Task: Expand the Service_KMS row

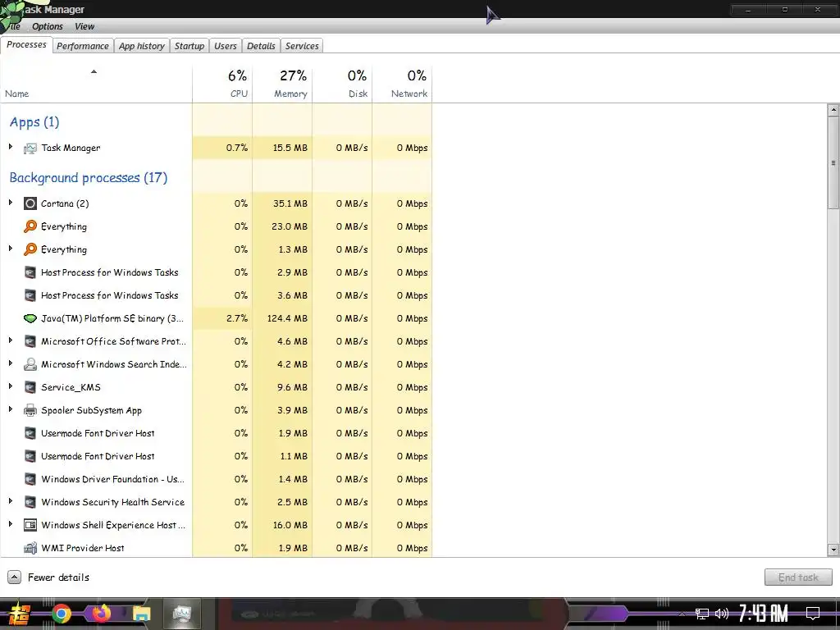Action: (10, 386)
